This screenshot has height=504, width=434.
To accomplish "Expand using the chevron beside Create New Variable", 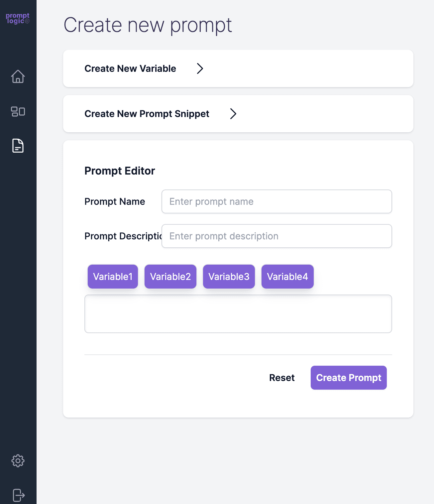I will click(200, 68).
